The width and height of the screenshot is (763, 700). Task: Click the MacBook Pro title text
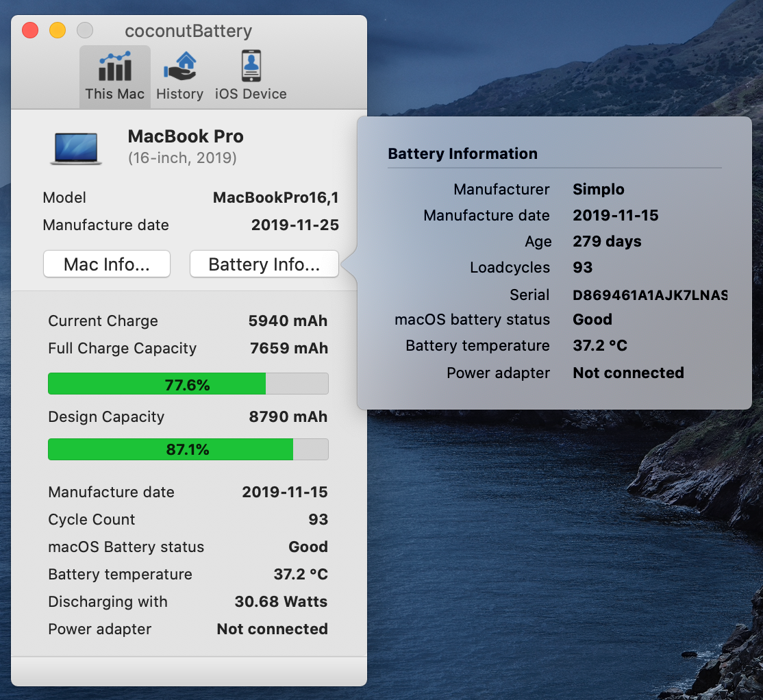click(x=186, y=136)
